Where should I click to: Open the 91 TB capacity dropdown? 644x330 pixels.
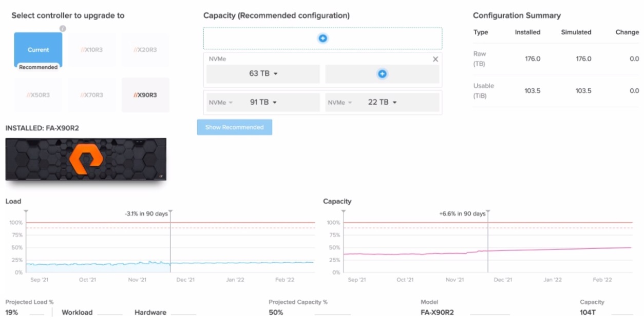[264, 102]
